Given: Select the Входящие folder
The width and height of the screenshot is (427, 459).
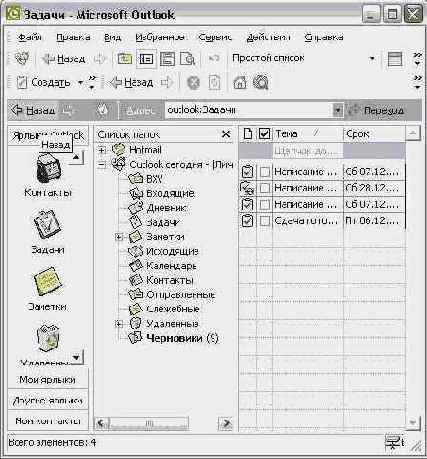Looking at the screenshot, I should pyautogui.click(x=162, y=193).
